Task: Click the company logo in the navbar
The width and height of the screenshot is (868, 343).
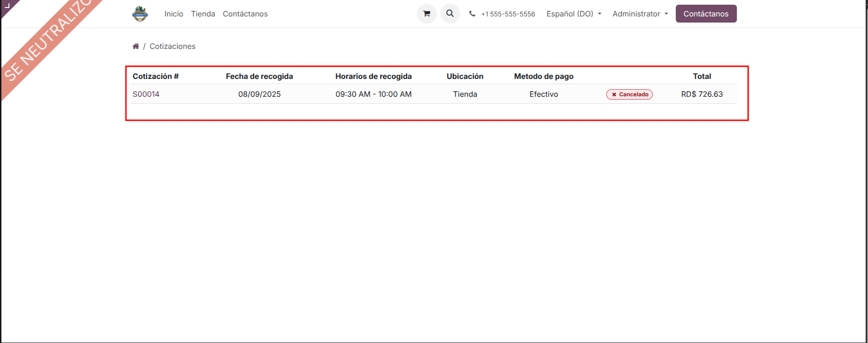Action: coord(140,14)
